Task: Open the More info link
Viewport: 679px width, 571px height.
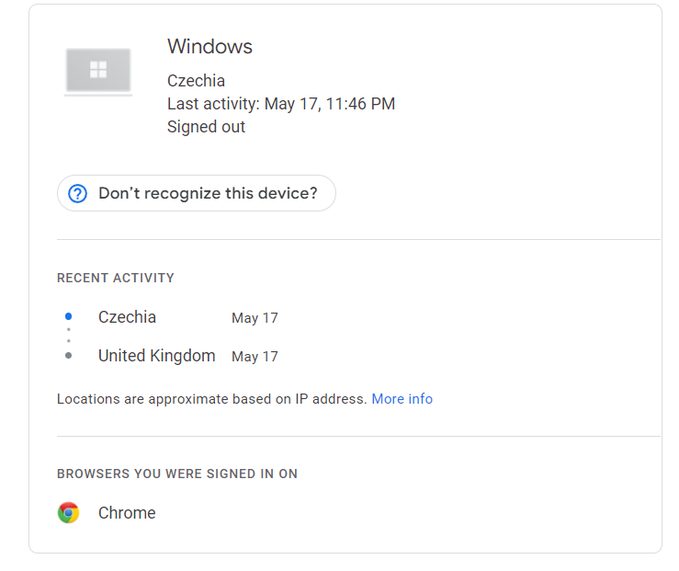Action: 402,399
